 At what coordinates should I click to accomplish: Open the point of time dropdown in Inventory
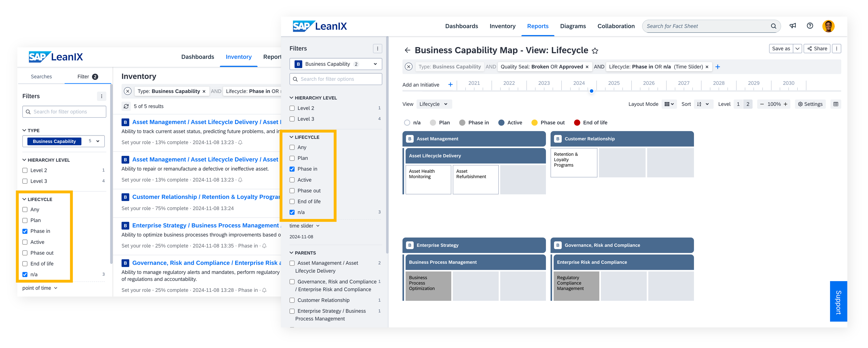pos(40,288)
